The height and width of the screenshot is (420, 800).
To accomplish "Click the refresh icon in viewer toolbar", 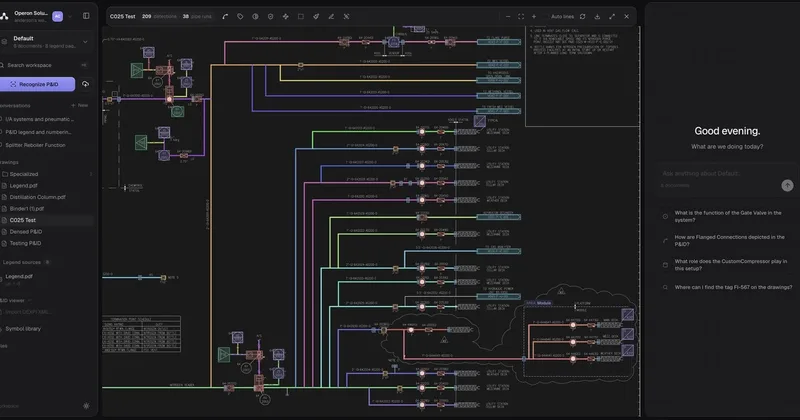I will point(583,16).
